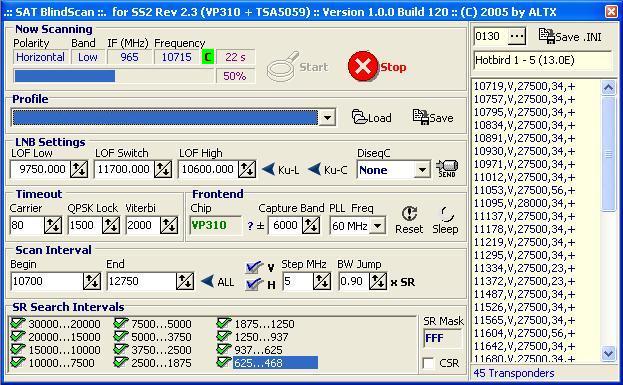
Task: Uncheck SR interval 937...625
Action: click(224, 349)
